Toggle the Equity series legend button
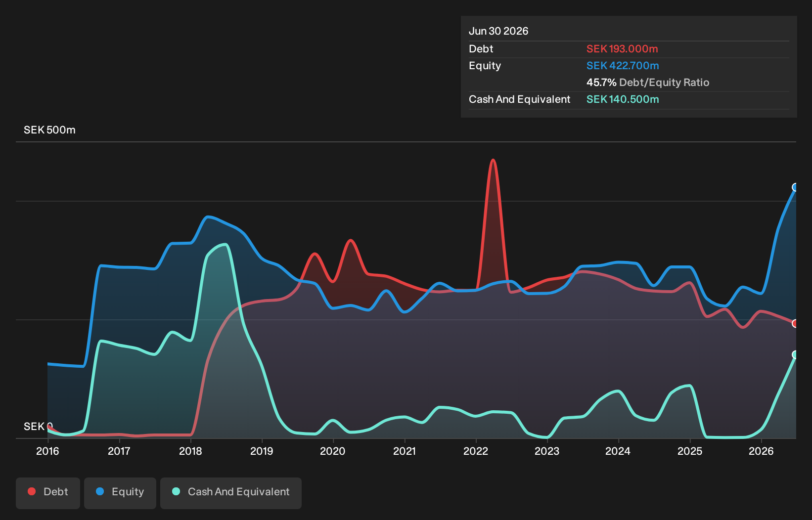Screen dimensions: 812x520 click(x=120, y=493)
